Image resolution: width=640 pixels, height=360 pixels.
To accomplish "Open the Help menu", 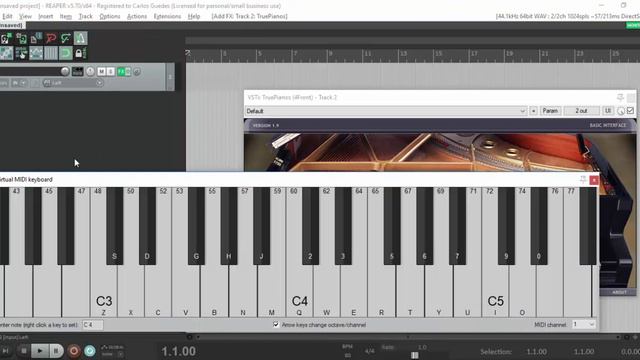I will click(x=194, y=16).
